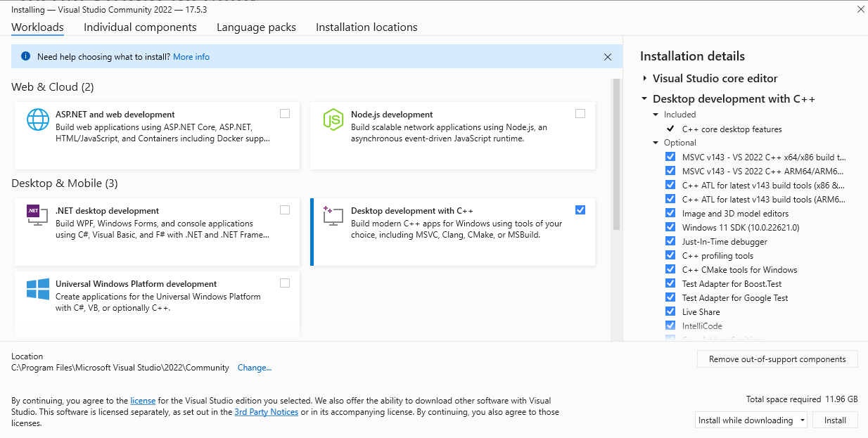
Task: Click the ASP.NET globe icon
Action: (x=38, y=120)
